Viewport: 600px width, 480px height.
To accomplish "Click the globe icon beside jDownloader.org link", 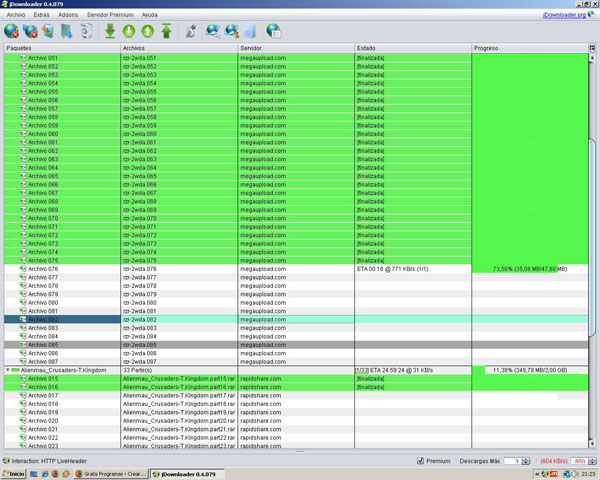I will pos(592,14).
